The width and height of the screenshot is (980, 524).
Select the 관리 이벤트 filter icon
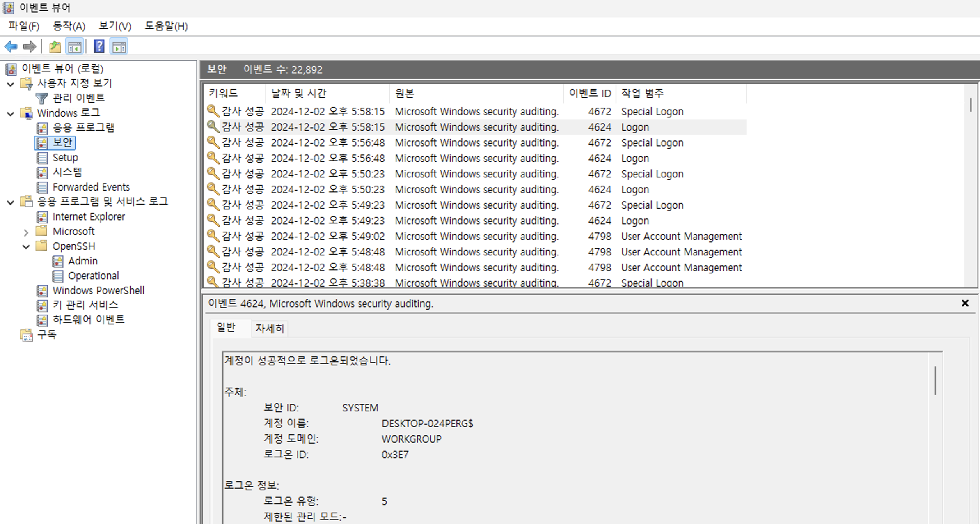click(x=41, y=98)
